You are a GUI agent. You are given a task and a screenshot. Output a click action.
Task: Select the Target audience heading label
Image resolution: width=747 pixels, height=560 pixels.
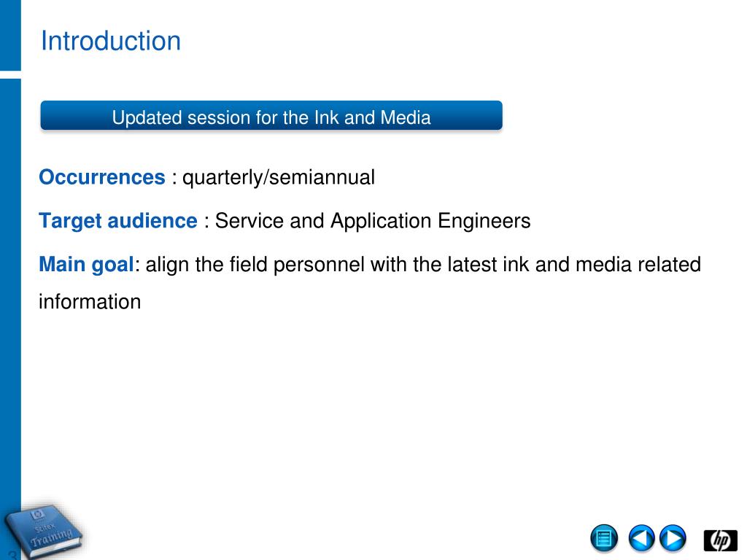coord(118,221)
